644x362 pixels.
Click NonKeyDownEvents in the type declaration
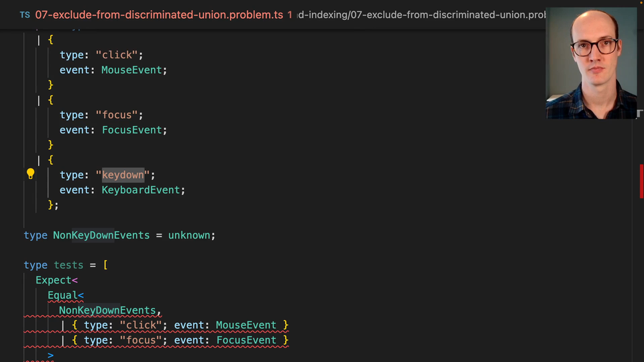coord(101,235)
